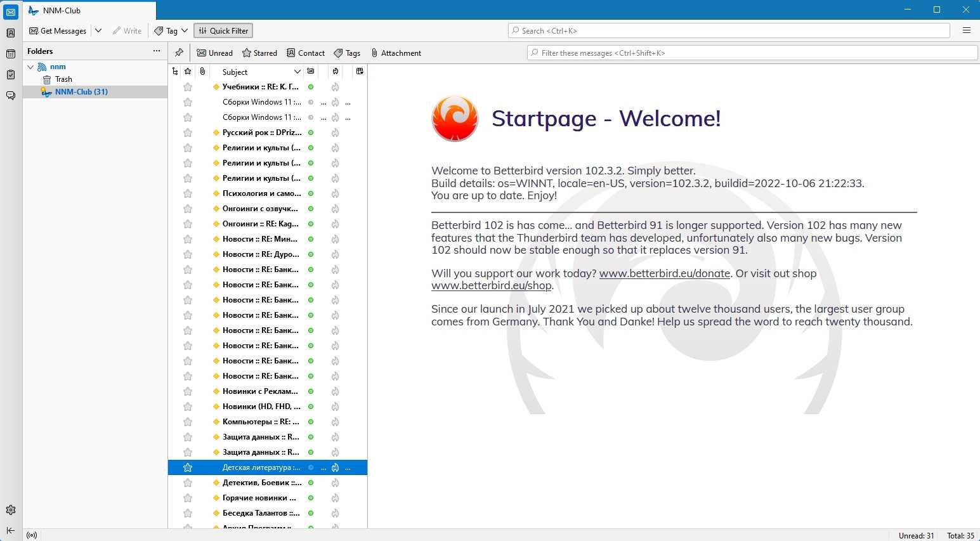Open the betterbird.eu/shop link
The width and height of the screenshot is (980, 541).
point(491,285)
